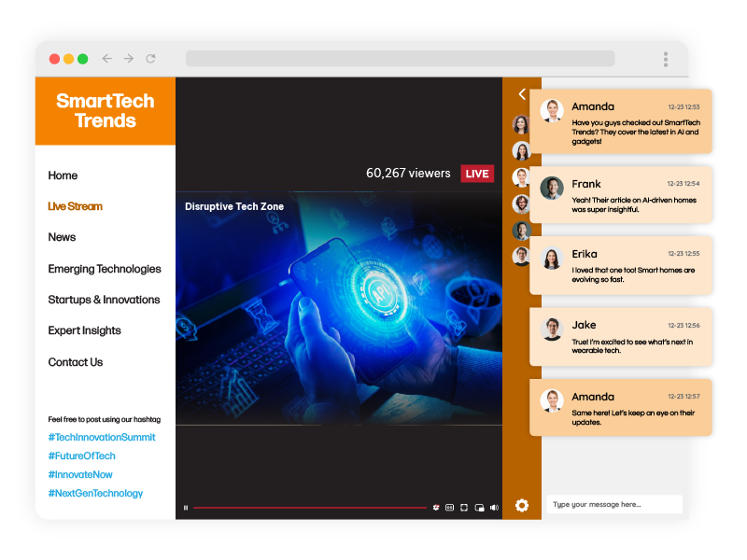The width and height of the screenshot is (747, 560).
Task: Reload page with browser refresh icon
Action: pyautogui.click(x=150, y=59)
